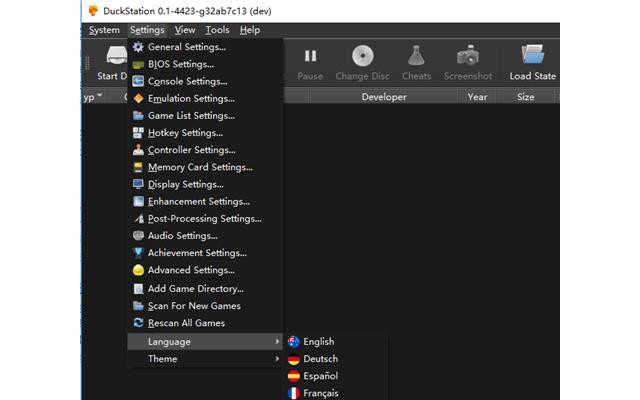Click the Spanish flag icon beside Español
Screen dimensions: 640x400
[293, 376]
